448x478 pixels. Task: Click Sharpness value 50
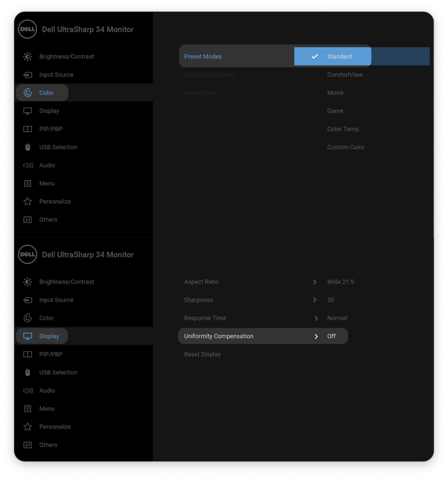click(x=331, y=300)
